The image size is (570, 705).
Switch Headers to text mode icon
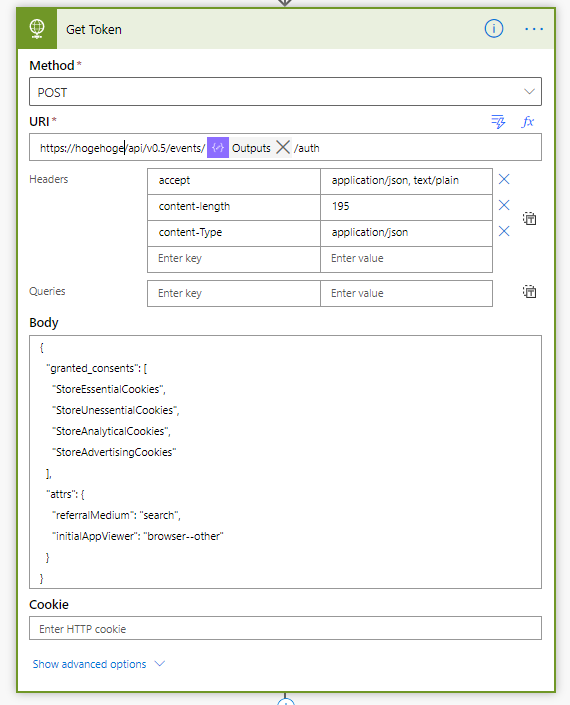coord(530,219)
